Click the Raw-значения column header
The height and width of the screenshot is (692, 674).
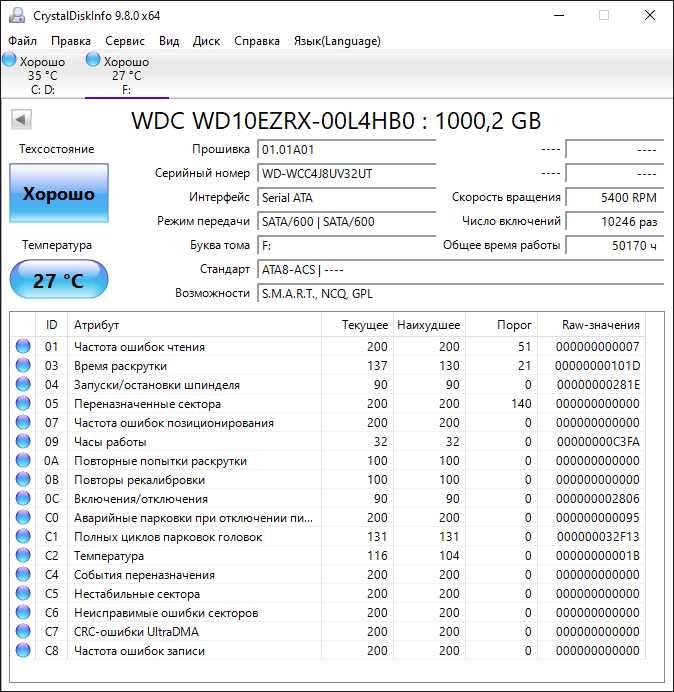(591, 325)
